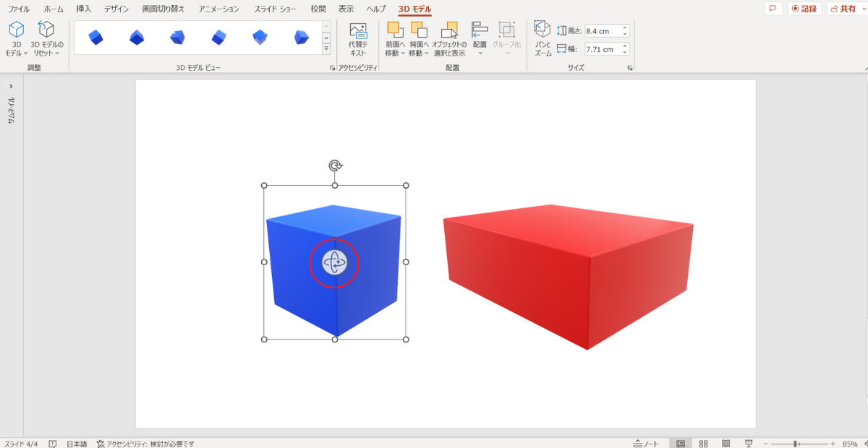The height and width of the screenshot is (448, 868).
Task: Click the 背面へ移動 icon
Action: (x=419, y=30)
